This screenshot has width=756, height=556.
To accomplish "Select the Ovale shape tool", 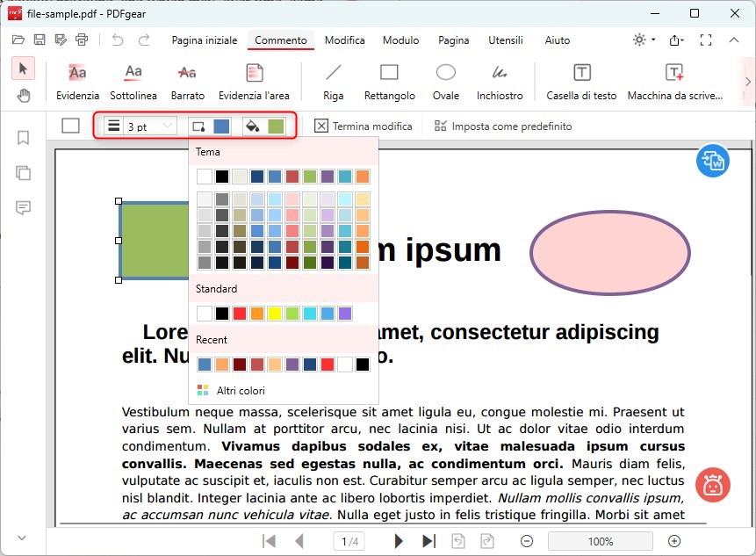I will coord(444,80).
